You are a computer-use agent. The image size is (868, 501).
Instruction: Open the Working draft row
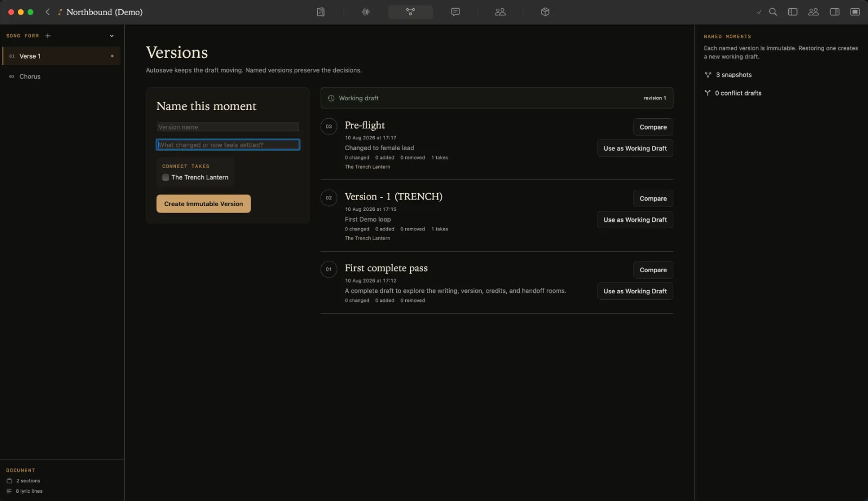click(x=496, y=98)
